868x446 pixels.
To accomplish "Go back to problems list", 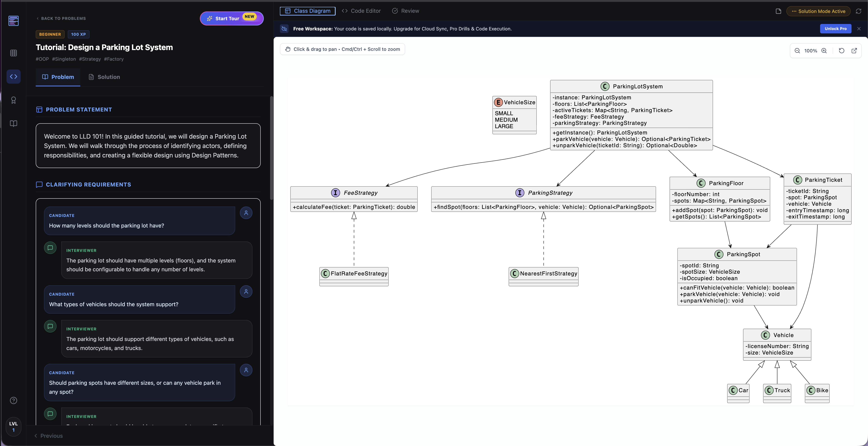I will click(61, 18).
